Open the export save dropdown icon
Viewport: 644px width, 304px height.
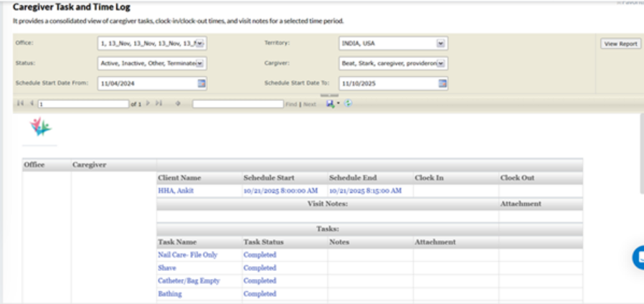tap(333, 104)
